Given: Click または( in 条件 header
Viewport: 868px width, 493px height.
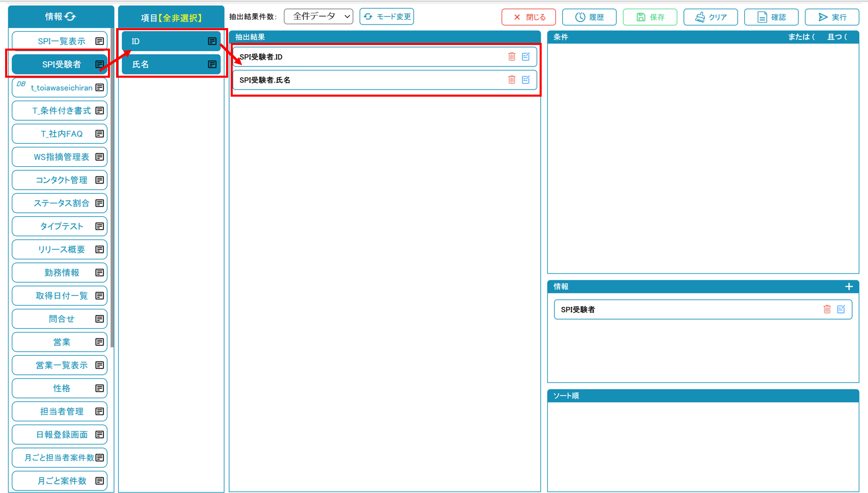Looking at the screenshot, I should click(802, 37).
